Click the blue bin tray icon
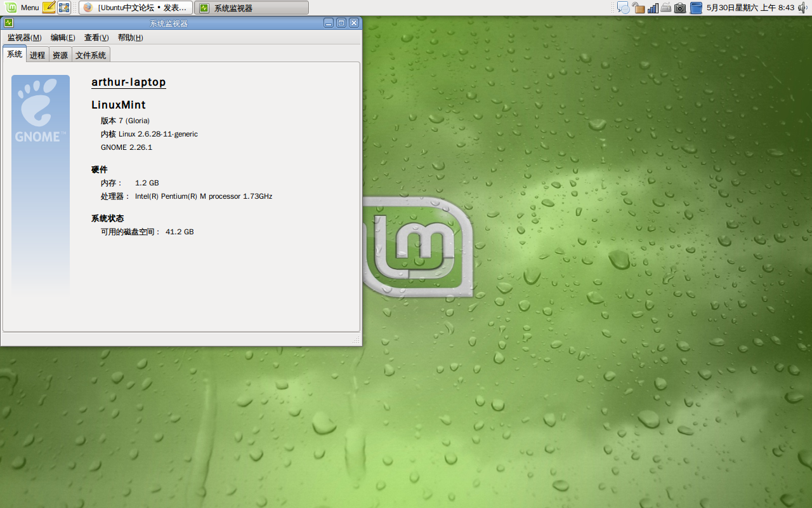 (x=696, y=8)
